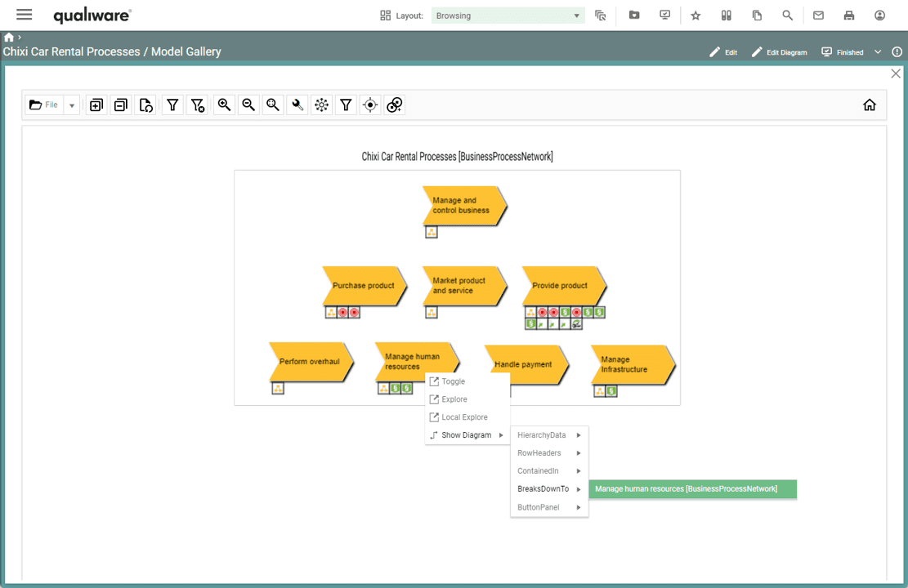The width and height of the screenshot is (908, 588).
Task: Clear the filter with the funnel-x icon
Action: coord(197,105)
